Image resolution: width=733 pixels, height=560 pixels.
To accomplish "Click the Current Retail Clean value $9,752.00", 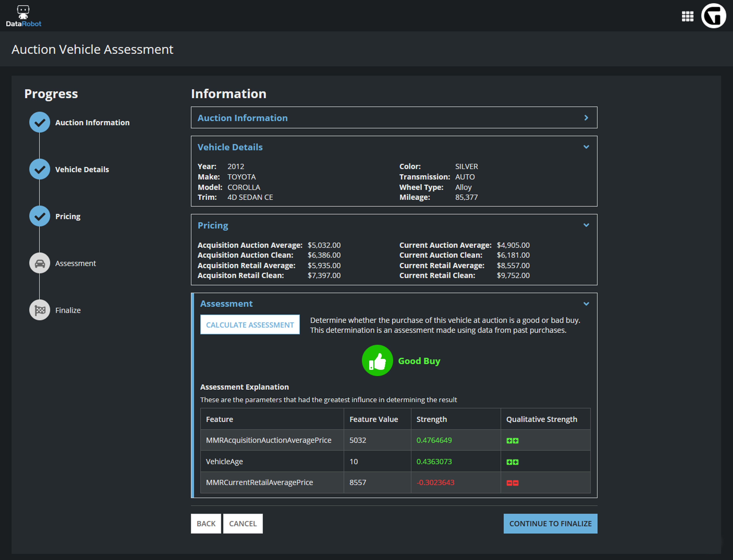I will tap(513, 276).
